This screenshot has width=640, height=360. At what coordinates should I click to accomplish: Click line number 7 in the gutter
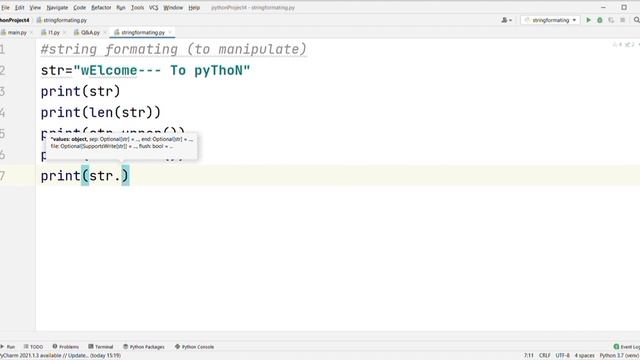coord(2,176)
